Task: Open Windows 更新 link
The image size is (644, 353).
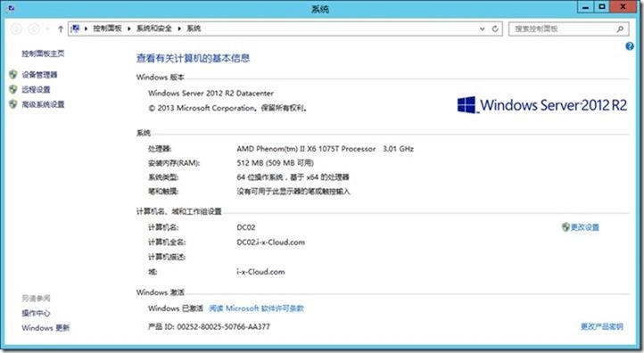Action: click(45, 327)
